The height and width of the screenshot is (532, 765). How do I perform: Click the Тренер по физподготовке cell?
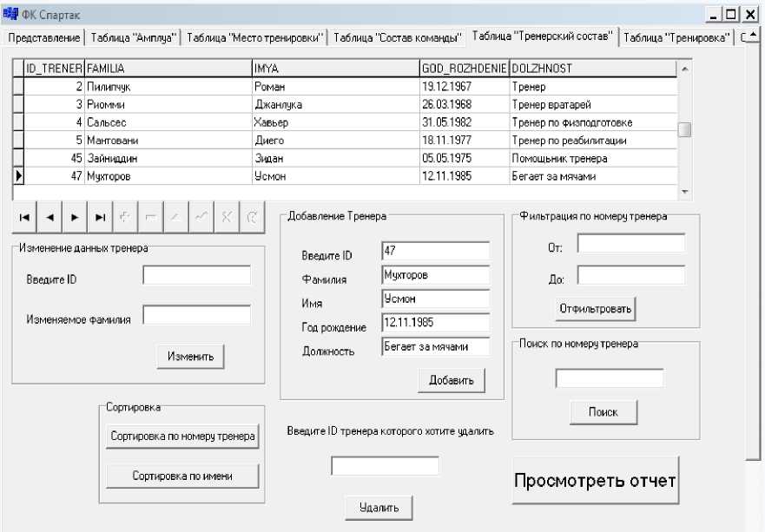click(x=593, y=122)
